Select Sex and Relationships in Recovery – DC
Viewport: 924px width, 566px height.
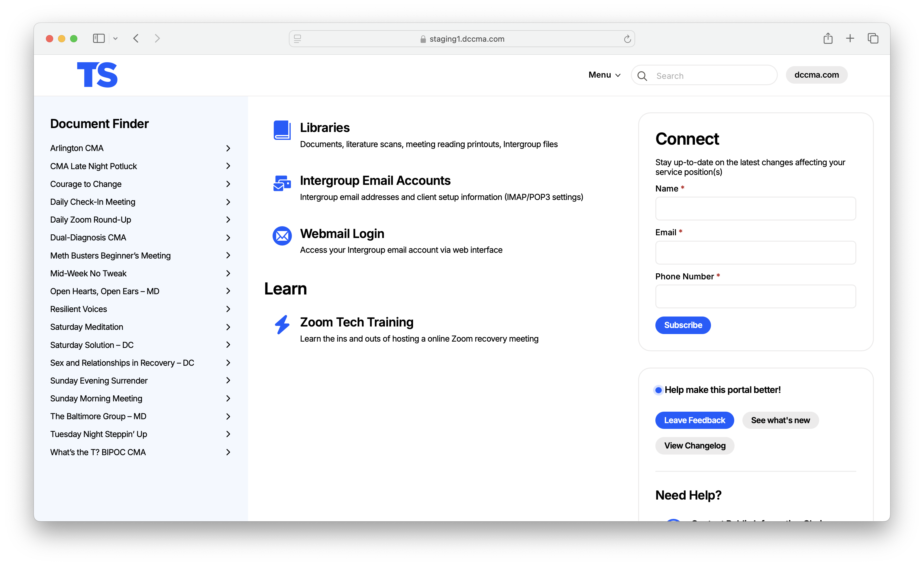(141, 363)
